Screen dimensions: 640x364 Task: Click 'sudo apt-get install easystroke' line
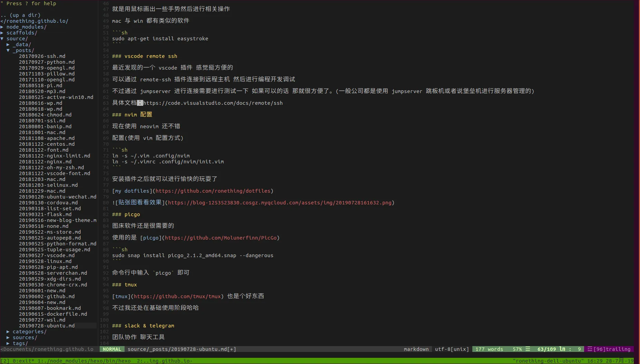click(160, 39)
